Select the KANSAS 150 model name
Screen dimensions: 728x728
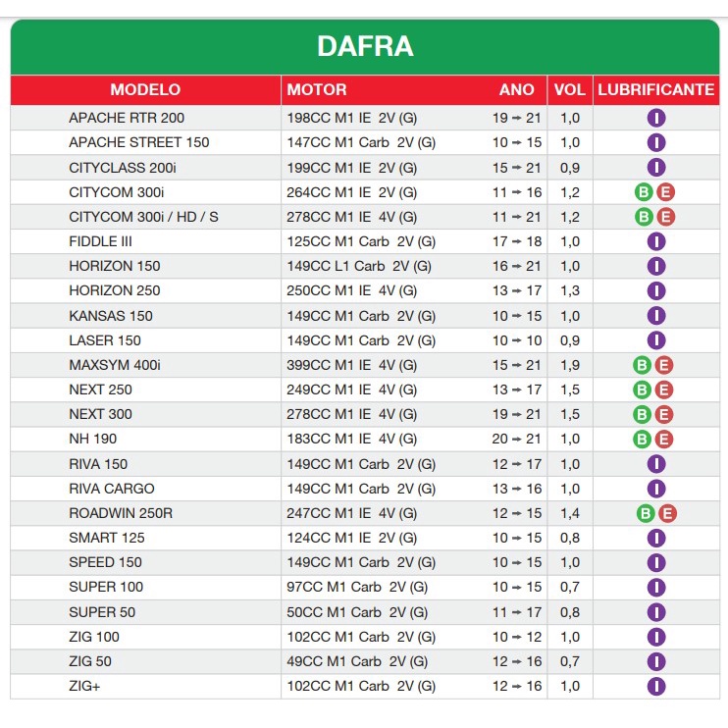[x=111, y=316]
